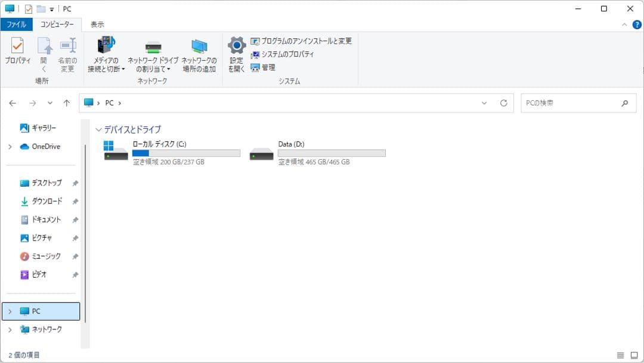644x363 pixels.
Task: Collapse the デバイスとドライブ section
Action: [x=98, y=129]
